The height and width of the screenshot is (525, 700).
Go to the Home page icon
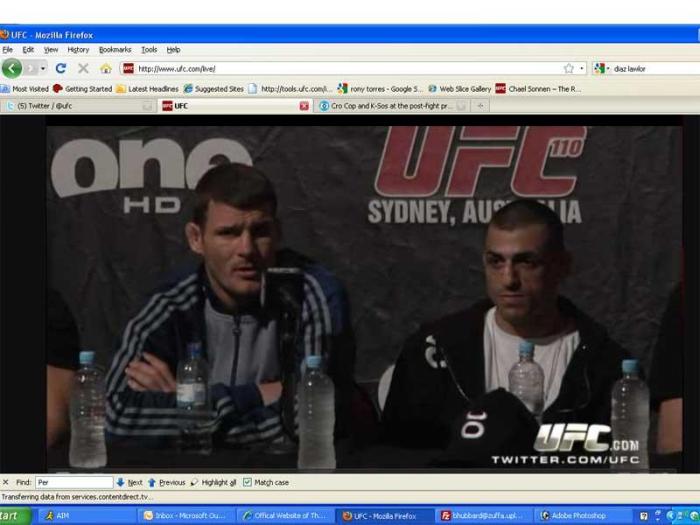[x=106, y=68]
